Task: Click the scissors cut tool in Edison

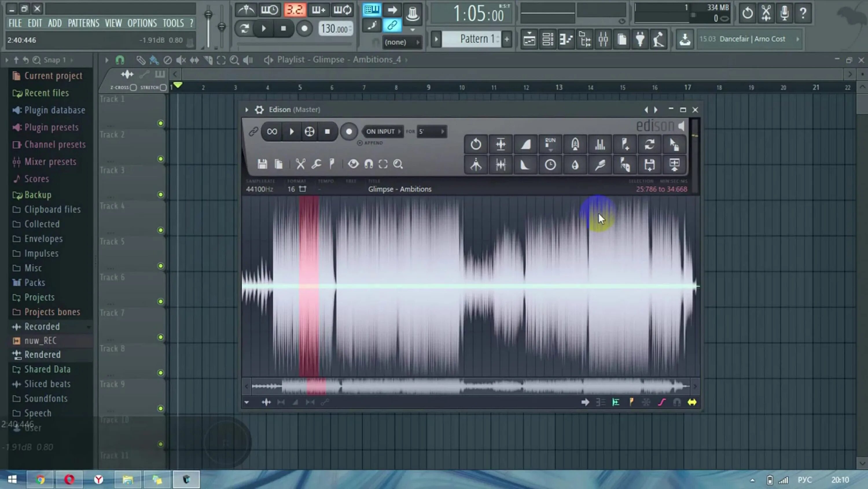Action: (x=300, y=164)
